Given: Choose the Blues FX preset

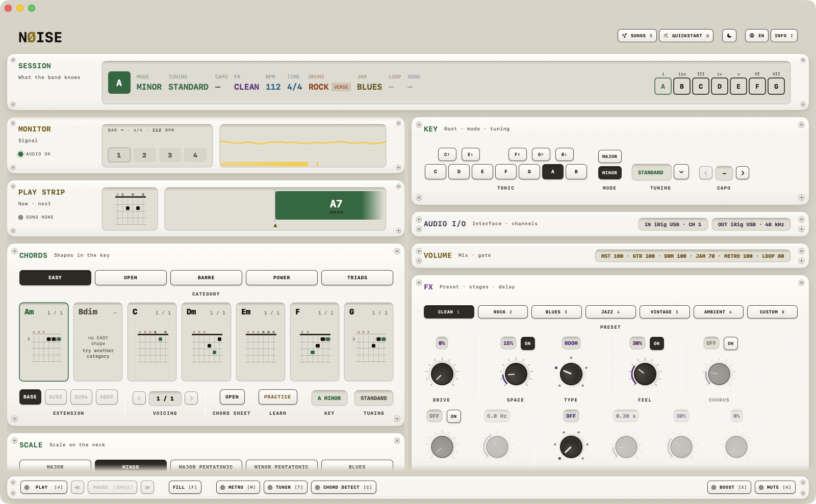Looking at the screenshot, I should 556,312.
